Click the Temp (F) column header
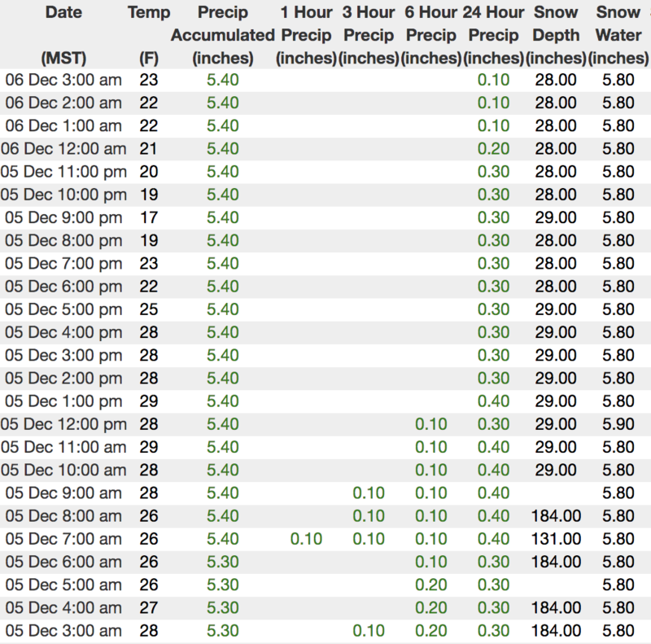651x644 pixels. (x=149, y=35)
